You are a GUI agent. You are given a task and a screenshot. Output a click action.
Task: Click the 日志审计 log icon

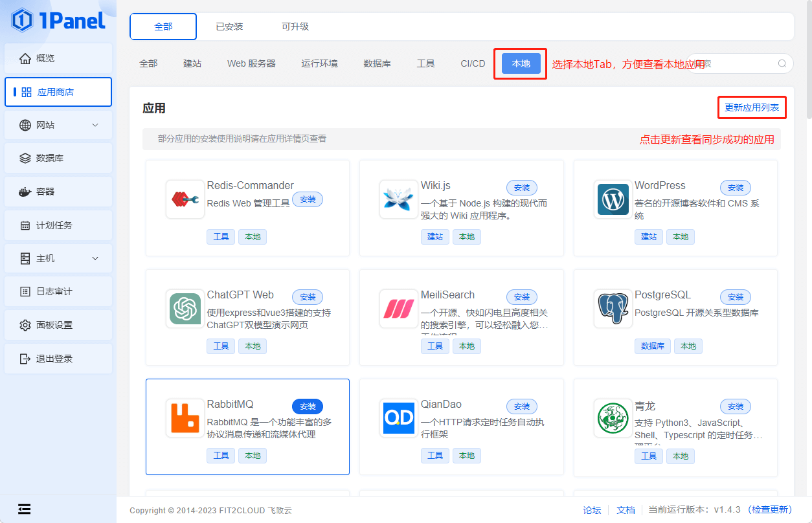click(25, 291)
